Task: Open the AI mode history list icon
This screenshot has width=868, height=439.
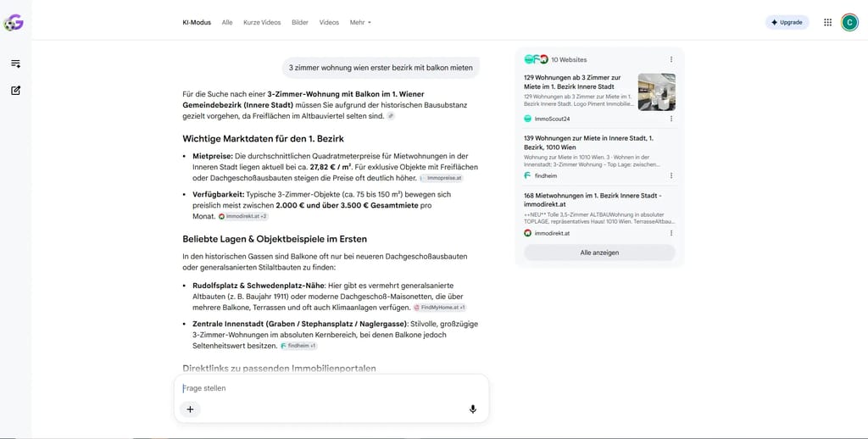Action: click(x=15, y=64)
